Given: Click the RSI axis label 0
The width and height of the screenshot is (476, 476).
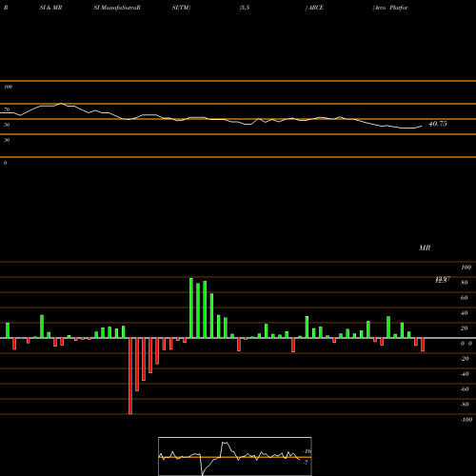Looking at the screenshot, I should 5,163.
